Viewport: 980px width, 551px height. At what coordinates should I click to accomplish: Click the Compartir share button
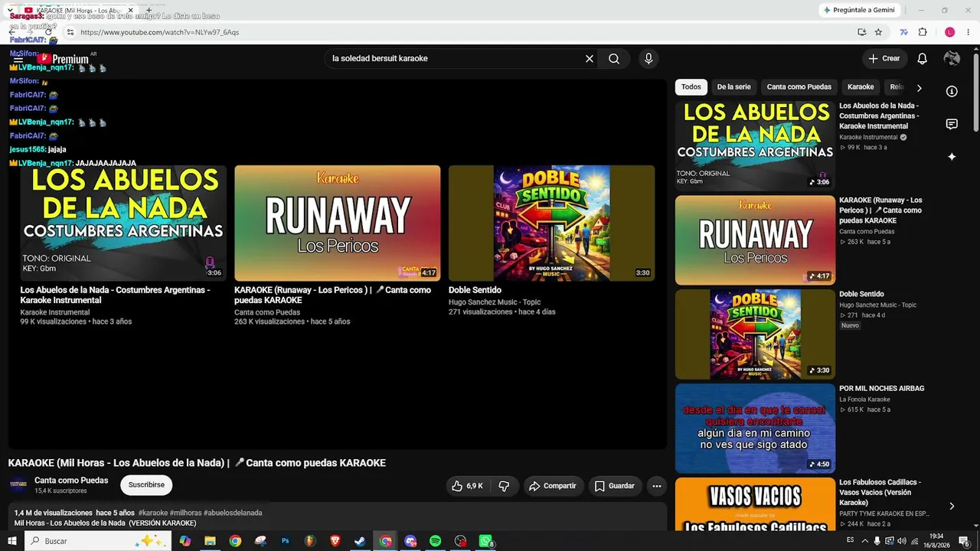click(553, 486)
